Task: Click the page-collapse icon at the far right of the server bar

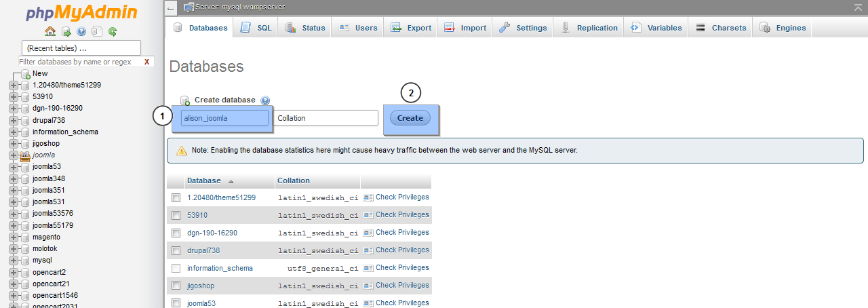Action: point(859,7)
